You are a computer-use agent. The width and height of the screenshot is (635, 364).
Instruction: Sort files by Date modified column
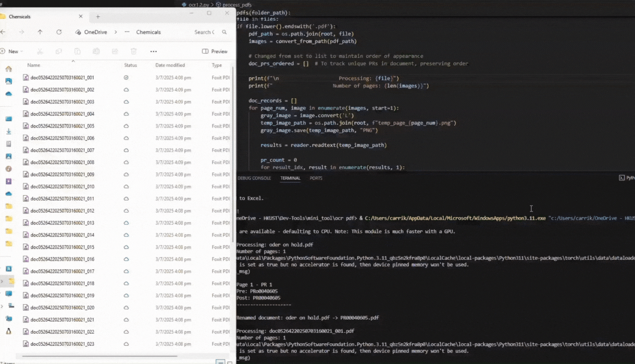[170, 65]
